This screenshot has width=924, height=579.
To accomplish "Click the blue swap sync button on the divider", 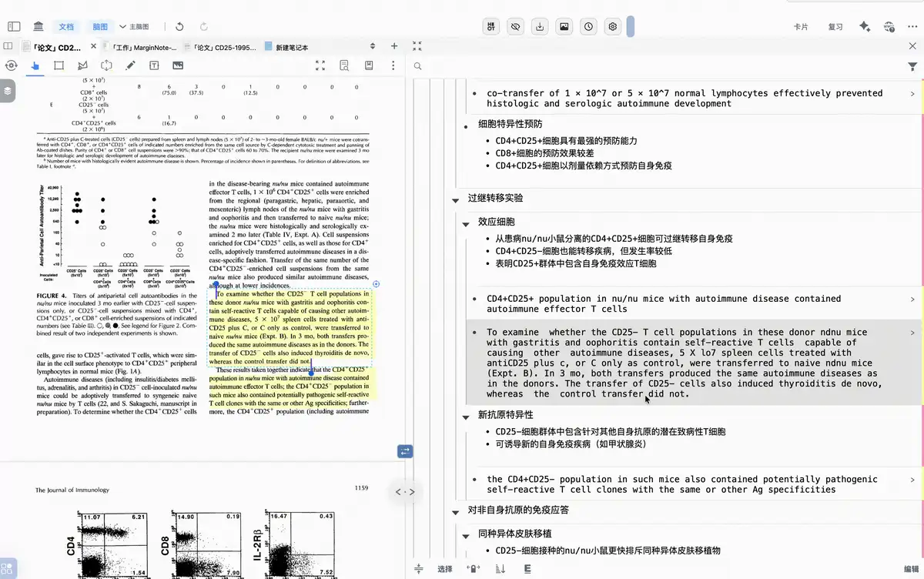I will [x=405, y=452].
